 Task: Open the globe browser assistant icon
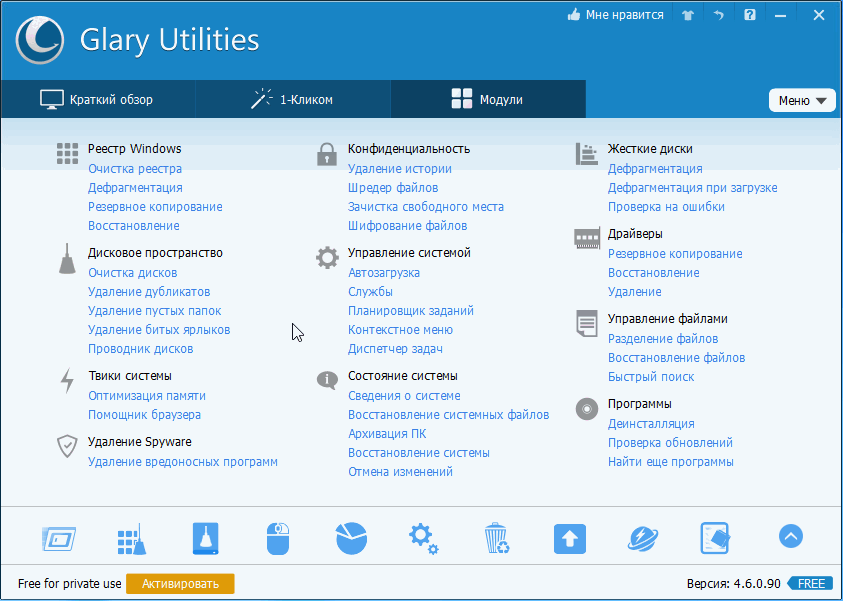pyautogui.click(x=642, y=538)
